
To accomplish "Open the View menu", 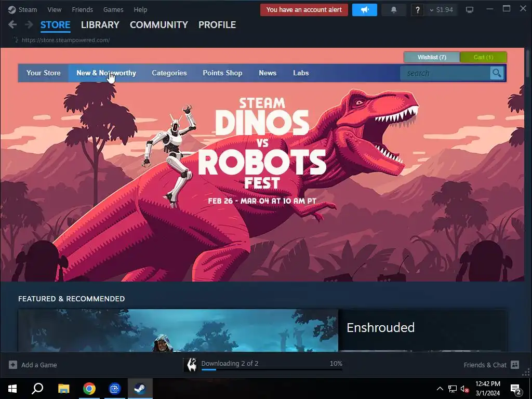I will (x=54, y=9).
